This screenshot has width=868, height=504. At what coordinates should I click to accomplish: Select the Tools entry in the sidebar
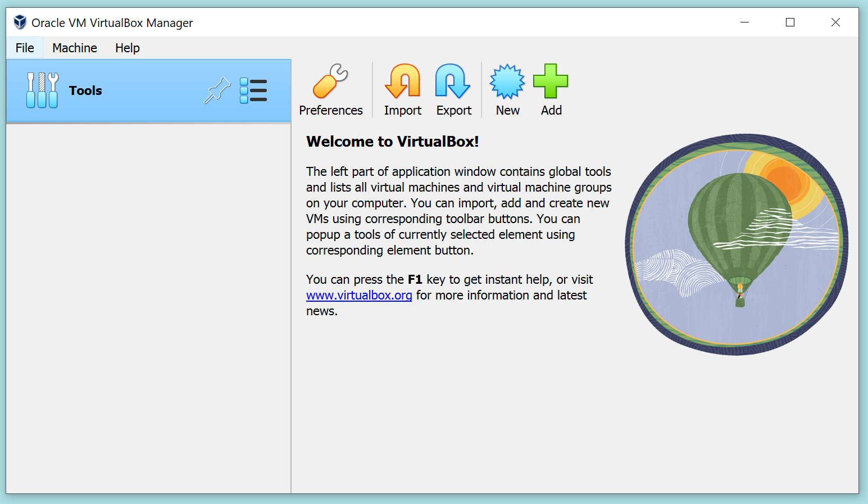(85, 90)
